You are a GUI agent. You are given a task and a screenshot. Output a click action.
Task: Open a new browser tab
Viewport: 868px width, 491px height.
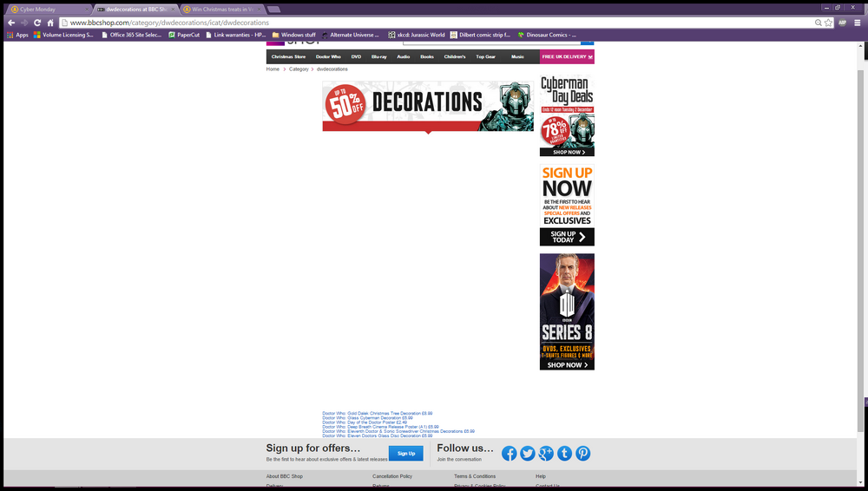coord(273,10)
